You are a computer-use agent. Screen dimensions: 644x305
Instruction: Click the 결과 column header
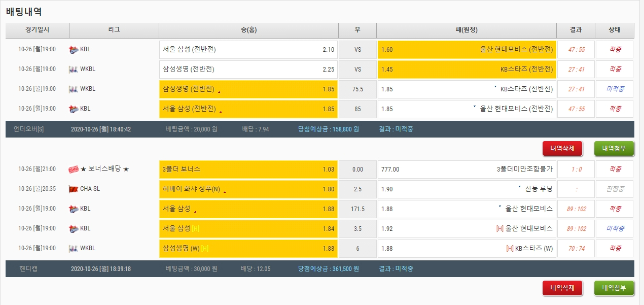pos(576,30)
